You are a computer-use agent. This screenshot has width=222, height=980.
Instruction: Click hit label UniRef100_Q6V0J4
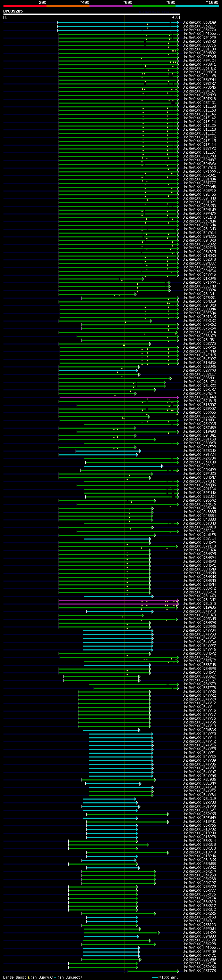(199, 332)
